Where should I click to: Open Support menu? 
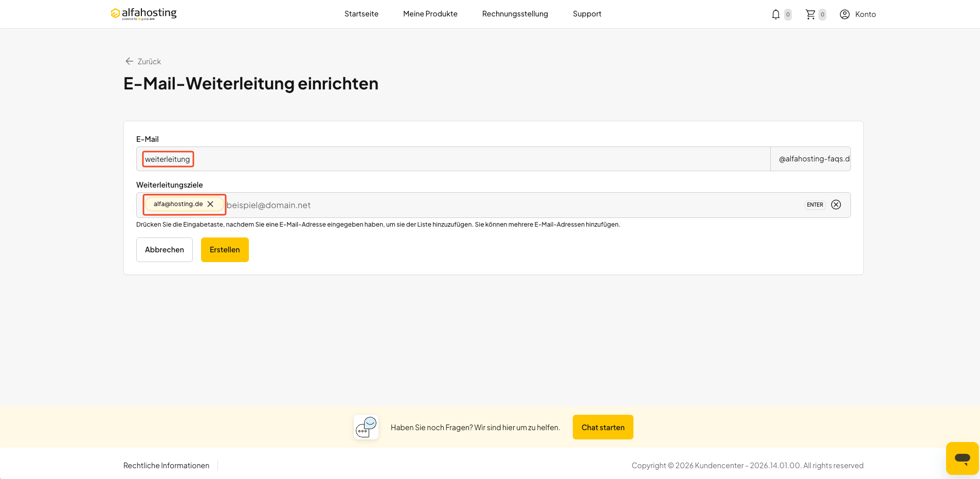[587, 14]
